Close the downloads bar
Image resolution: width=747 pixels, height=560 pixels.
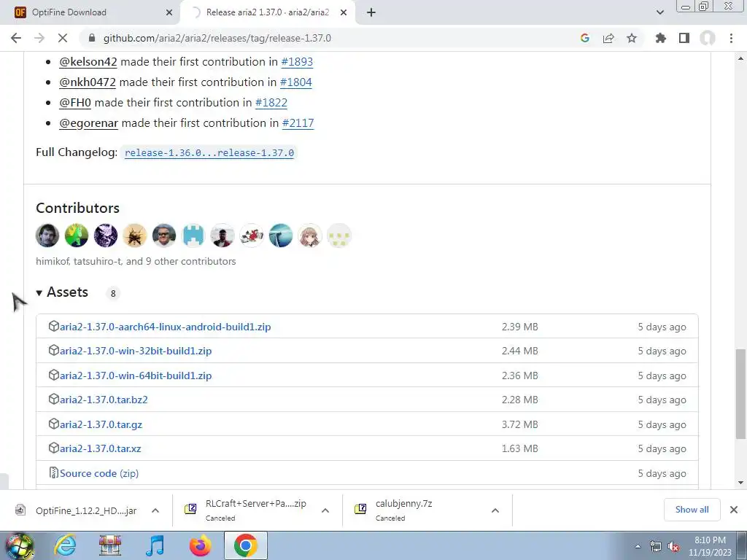click(734, 510)
